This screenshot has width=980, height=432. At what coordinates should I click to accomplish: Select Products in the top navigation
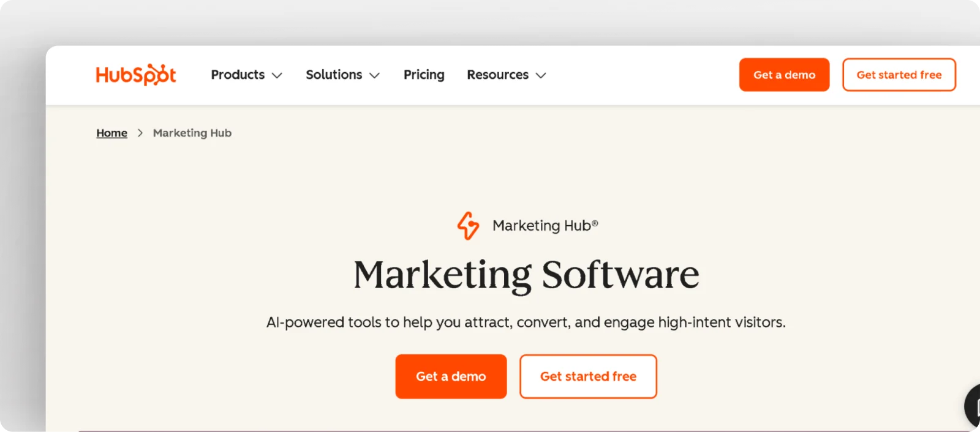pyautogui.click(x=238, y=75)
